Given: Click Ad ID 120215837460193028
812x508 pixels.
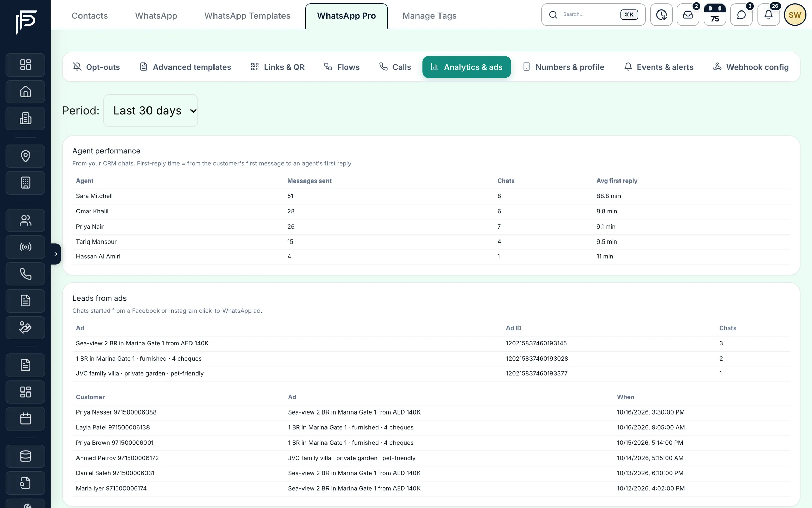Looking at the screenshot, I should (537, 359).
